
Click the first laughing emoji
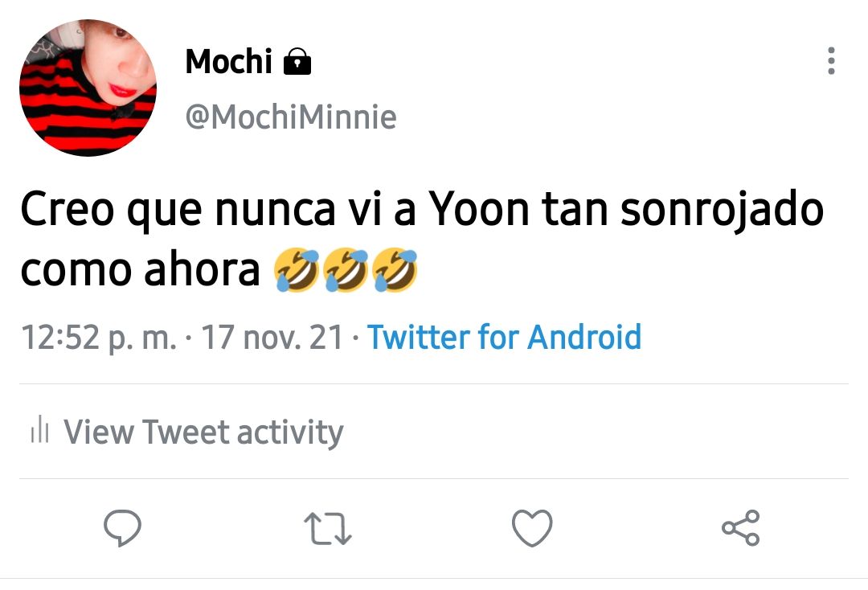click(297, 269)
